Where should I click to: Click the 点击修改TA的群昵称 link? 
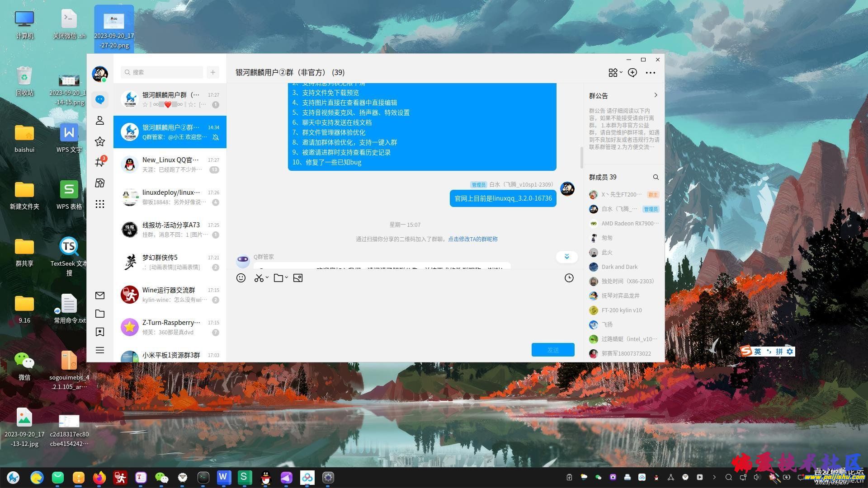tap(472, 239)
